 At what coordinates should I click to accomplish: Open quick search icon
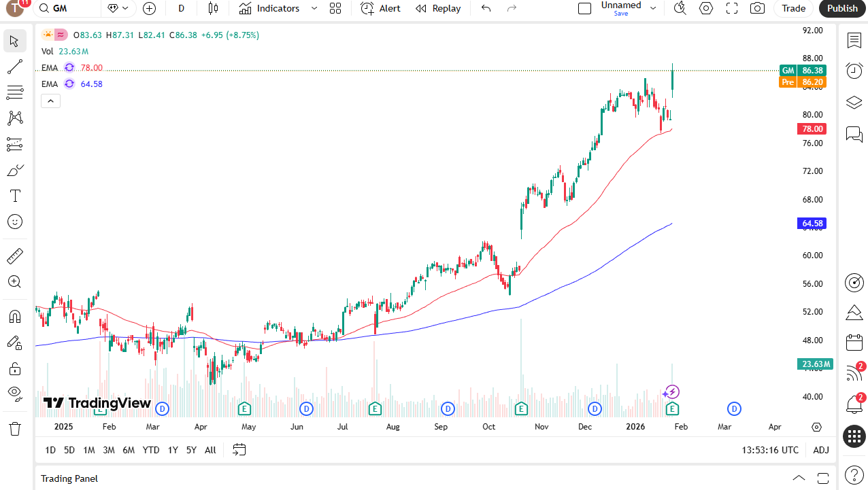click(680, 8)
